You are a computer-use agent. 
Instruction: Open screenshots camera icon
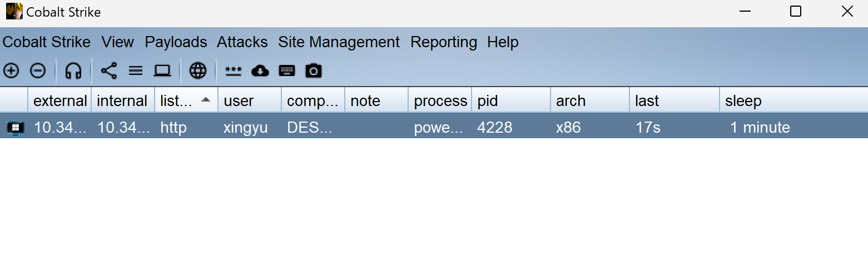point(314,70)
